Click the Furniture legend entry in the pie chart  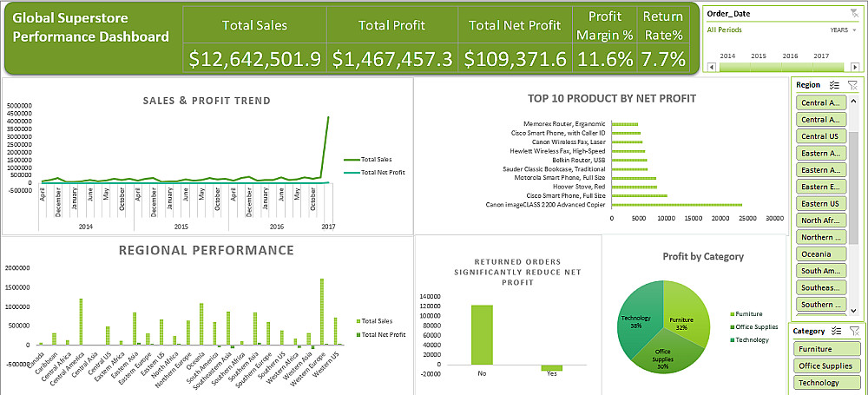(x=746, y=314)
